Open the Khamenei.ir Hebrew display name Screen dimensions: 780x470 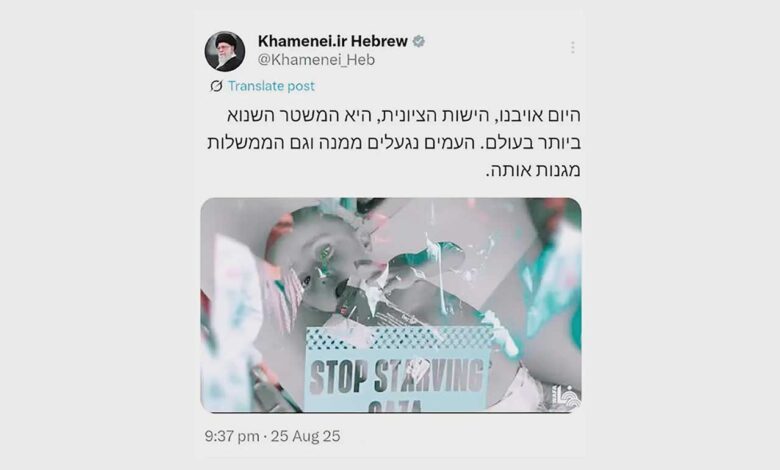(333, 41)
